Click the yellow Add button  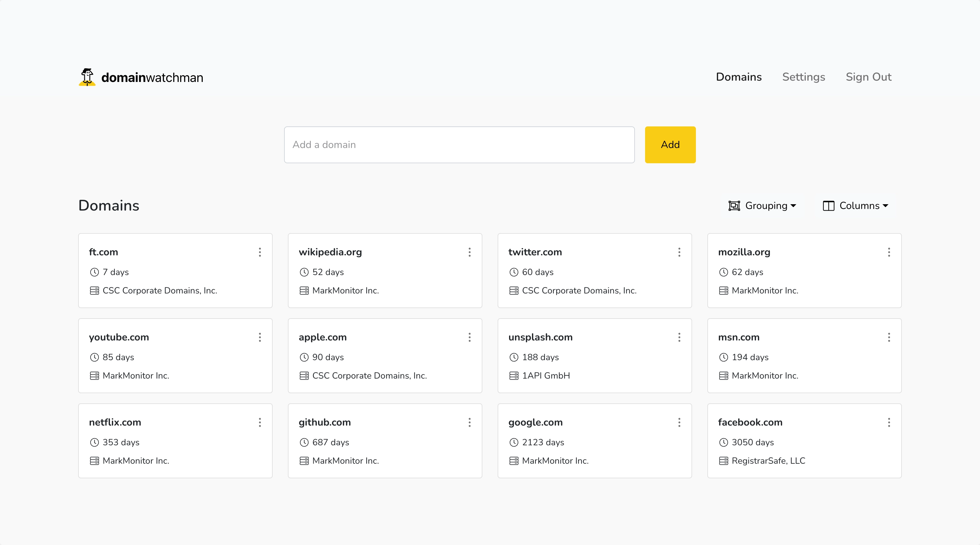[x=670, y=145]
